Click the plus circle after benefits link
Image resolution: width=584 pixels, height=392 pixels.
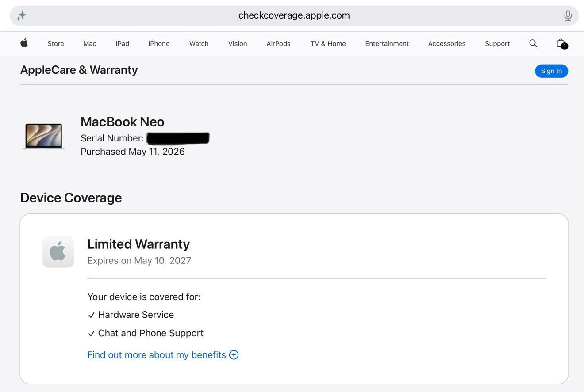point(234,355)
